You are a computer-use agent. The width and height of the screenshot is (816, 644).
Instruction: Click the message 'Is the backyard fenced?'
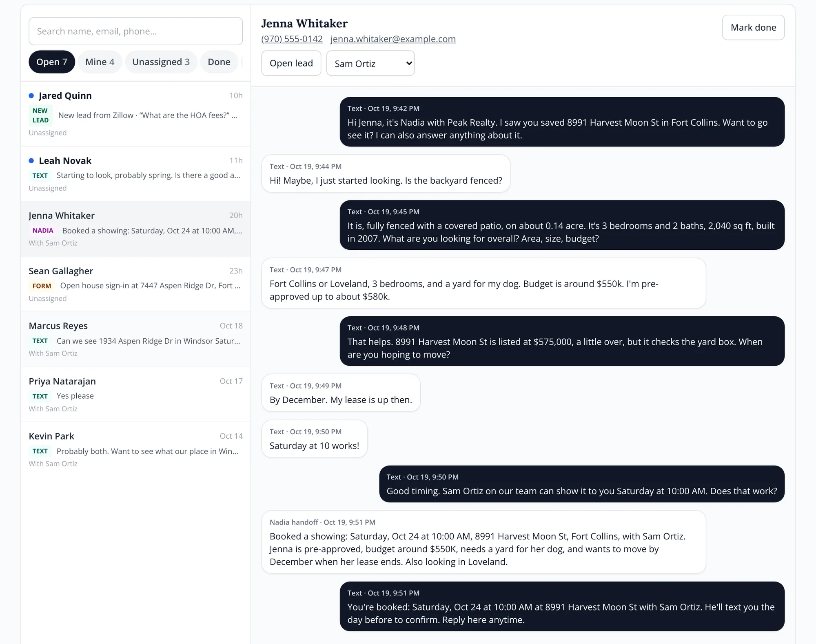[386, 173]
